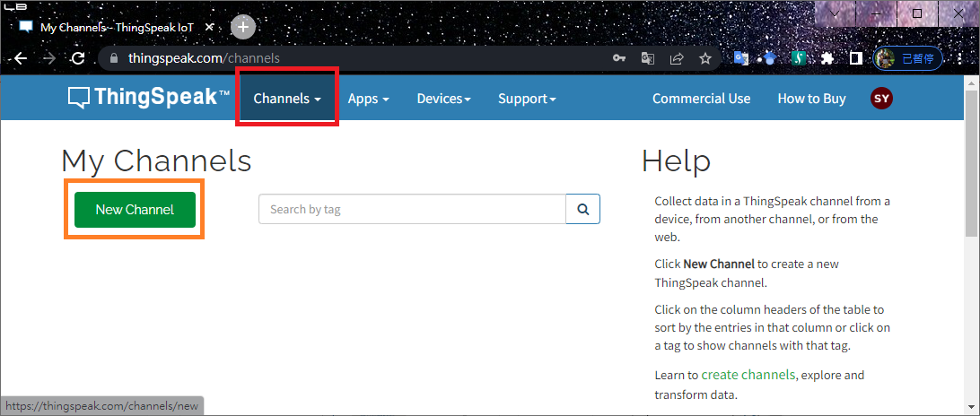Open a new browser tab

click(243, 27)
